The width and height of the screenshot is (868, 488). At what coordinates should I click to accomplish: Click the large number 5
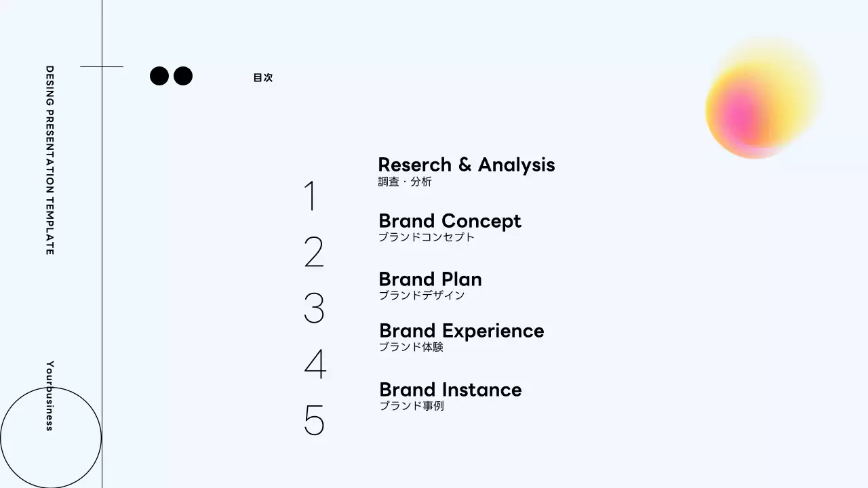pos(314,420)
